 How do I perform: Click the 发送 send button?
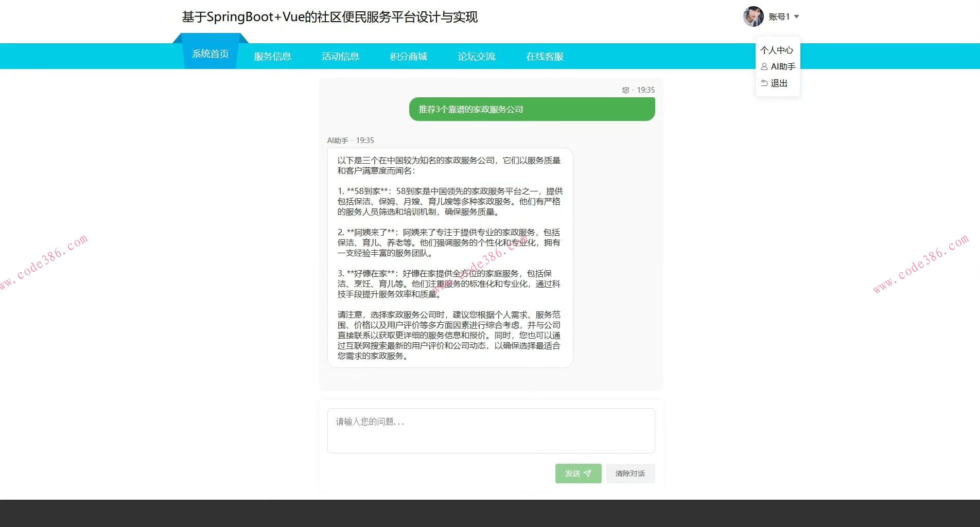tap(578, 473)
